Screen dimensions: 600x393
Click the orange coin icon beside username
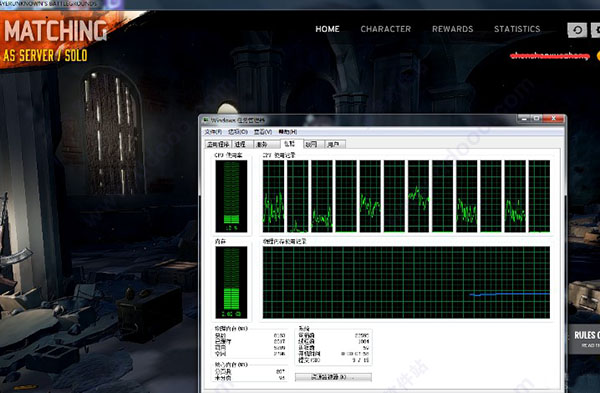[598, 56]
